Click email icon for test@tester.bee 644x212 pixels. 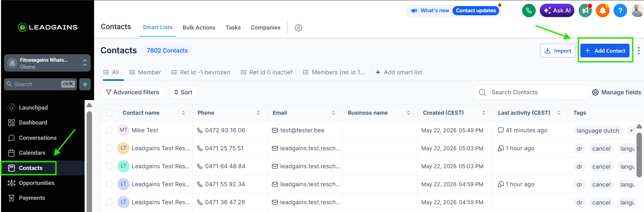[x=275, y=130]
